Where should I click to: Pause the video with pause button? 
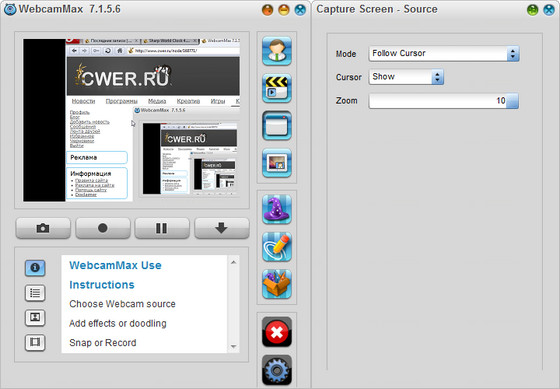click(162, 228)
